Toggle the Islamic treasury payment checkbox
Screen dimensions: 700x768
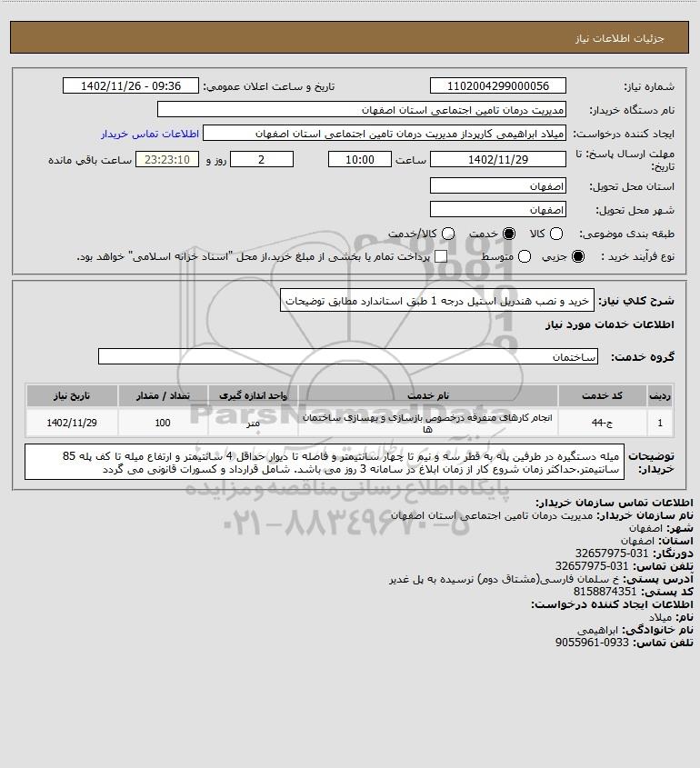point(441,256)
